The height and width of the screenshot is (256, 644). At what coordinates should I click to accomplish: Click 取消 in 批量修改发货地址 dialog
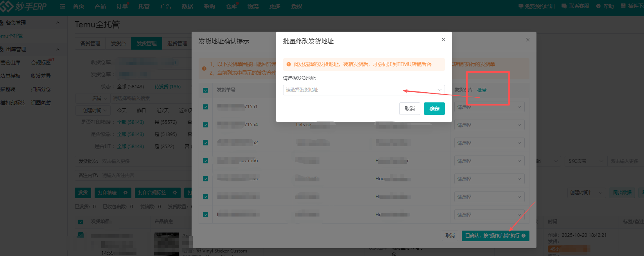pyautogui.click(x=410, y=109)
